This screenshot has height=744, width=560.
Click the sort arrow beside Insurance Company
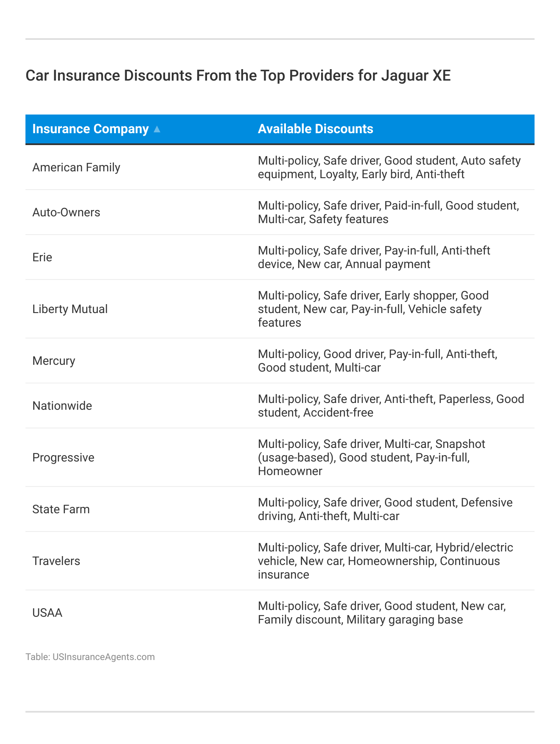coord(157,129)
